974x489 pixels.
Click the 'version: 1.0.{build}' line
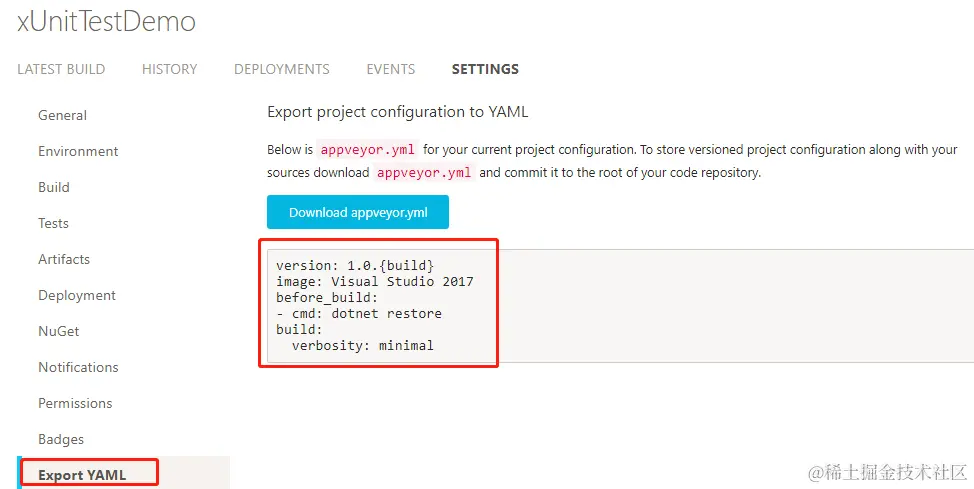[355, 265]
